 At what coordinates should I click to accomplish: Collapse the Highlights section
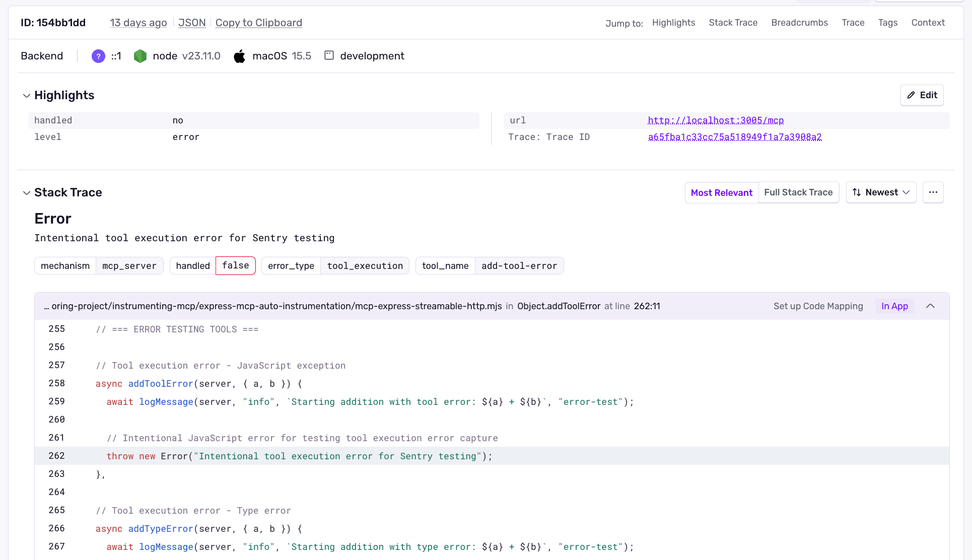(27, 95)
